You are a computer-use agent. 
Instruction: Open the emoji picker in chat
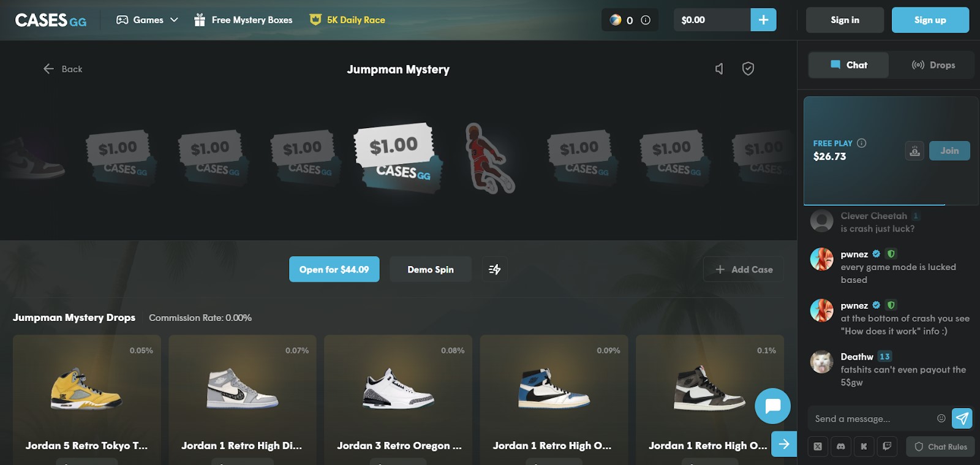(941, 418)
